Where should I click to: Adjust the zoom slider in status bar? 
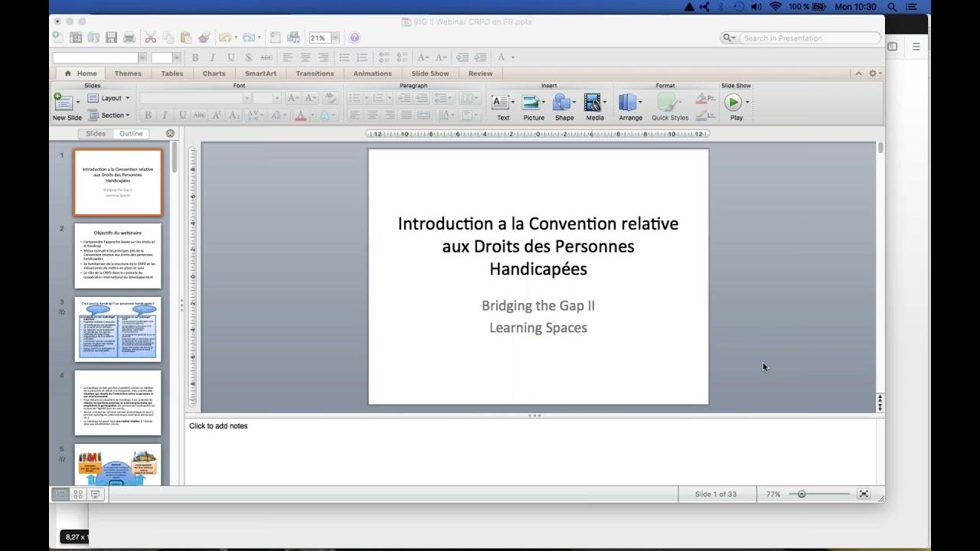point(801,494)
